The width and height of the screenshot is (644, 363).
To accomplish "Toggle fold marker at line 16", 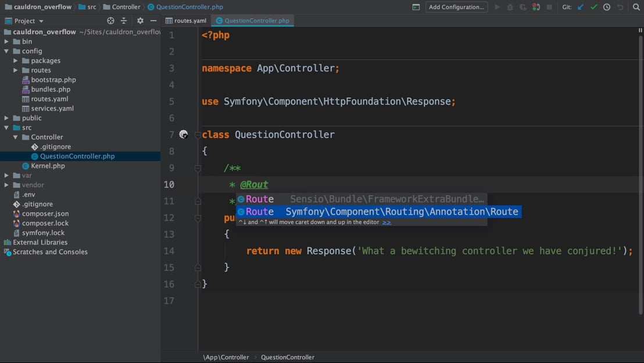I will [198, 284].
